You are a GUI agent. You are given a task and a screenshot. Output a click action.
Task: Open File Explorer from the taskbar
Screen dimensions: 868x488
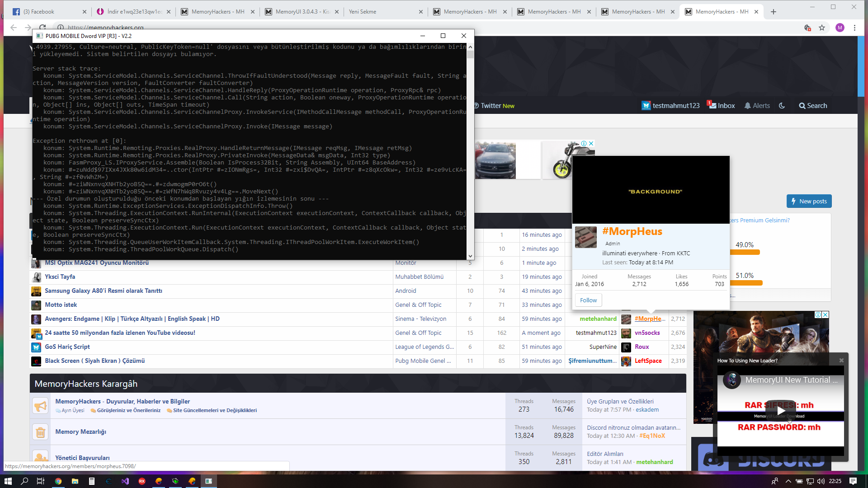pyautogui.click(x=75, y=481)
